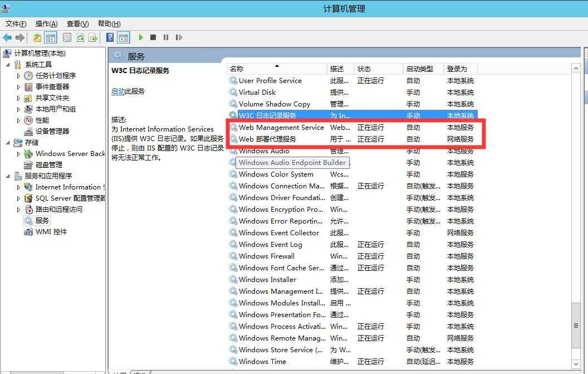Expand the Internet Information Services node
The height and width of the screenshot is (374, 588).
point(18,187)
